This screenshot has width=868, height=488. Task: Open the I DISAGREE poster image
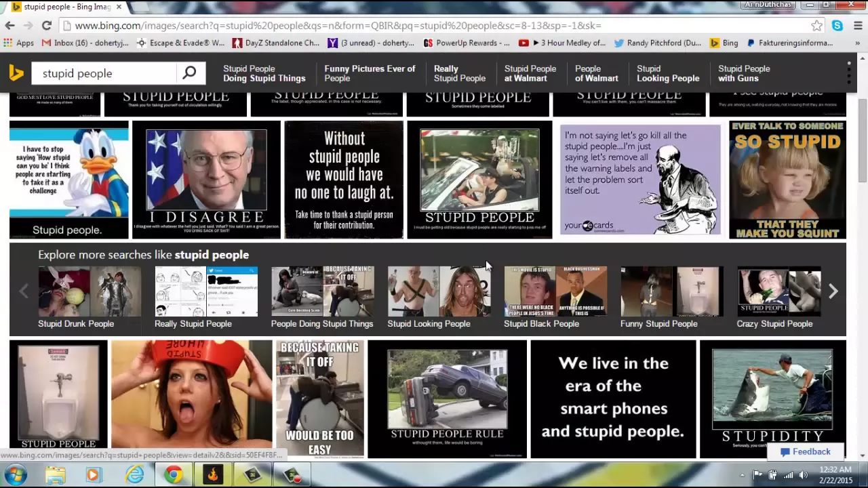pos(206,180)
